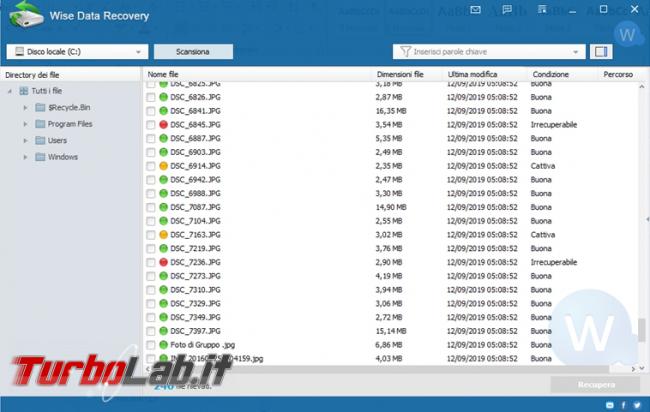
Task: Open the Facebook icon in the footer
Action: point(623,405)
